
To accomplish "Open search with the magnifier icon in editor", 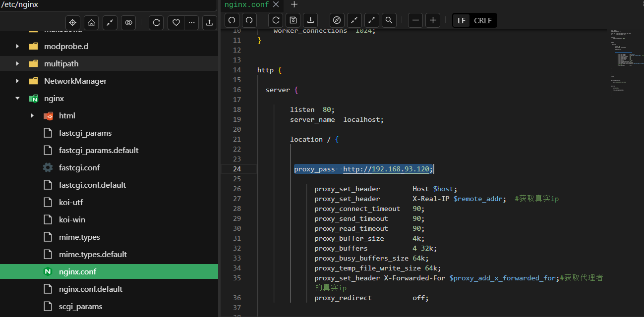I will pos(389,20).
